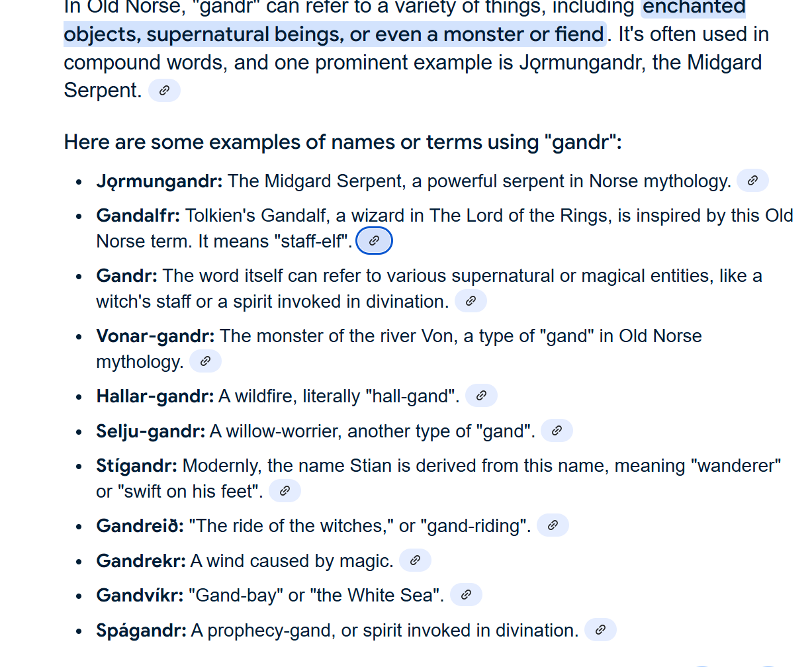Click the Gandvíkr White Sea source link

(466, 595)
